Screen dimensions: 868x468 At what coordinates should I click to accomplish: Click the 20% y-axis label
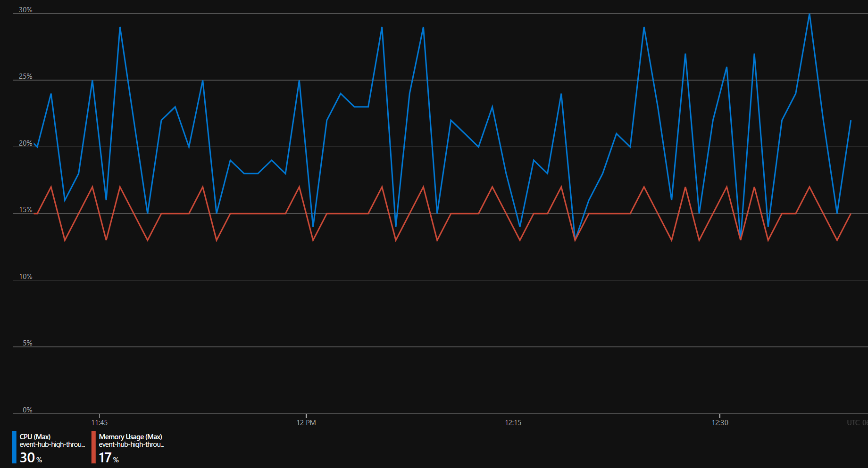[x=25, y=143]
